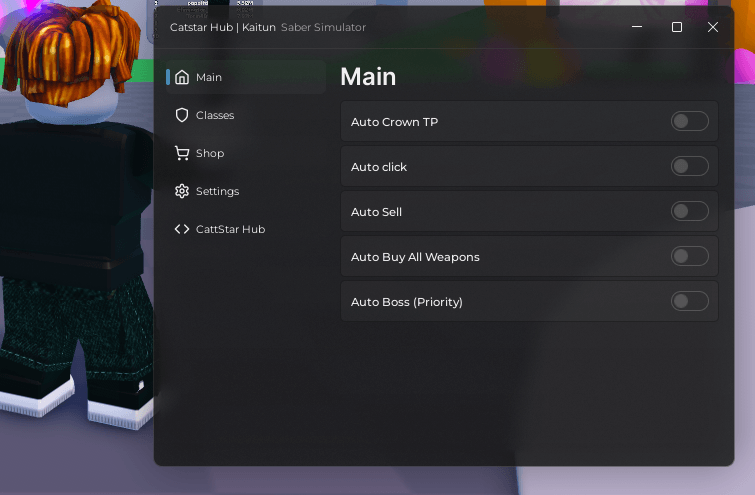
Task: Click the Catstar Hub | Kaitun title text
Action: [222, 27]
